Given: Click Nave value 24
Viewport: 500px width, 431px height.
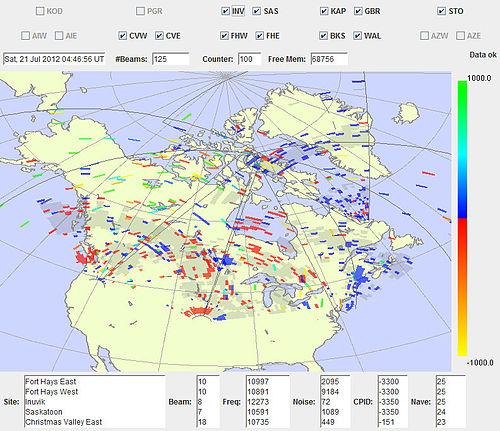Looking at the screenshot, I should pos(441,412).
